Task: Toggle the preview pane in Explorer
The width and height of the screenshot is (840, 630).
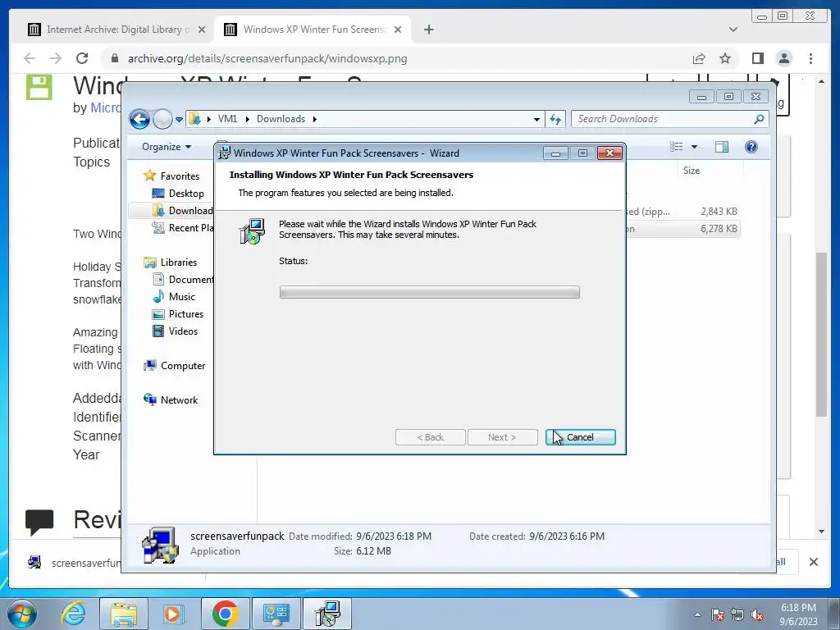Action: pyautogui.click(x=722, y=147)
